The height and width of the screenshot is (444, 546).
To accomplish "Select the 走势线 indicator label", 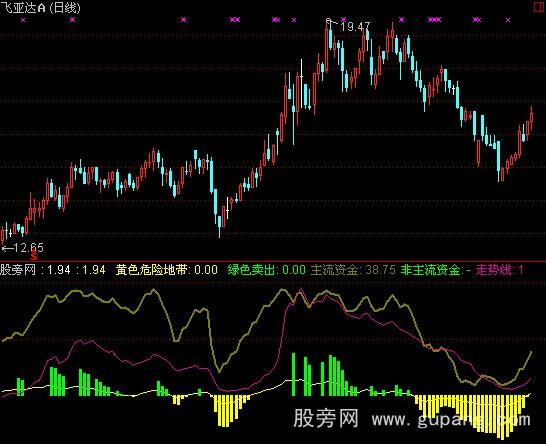I will (x=499, y=270).
